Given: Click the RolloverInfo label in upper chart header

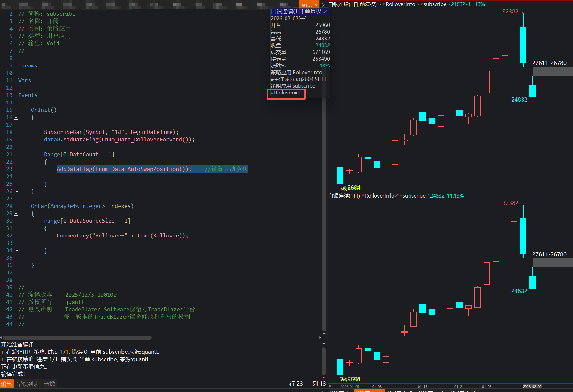Looking at the screenshot, I should click(x=400, y=4).
